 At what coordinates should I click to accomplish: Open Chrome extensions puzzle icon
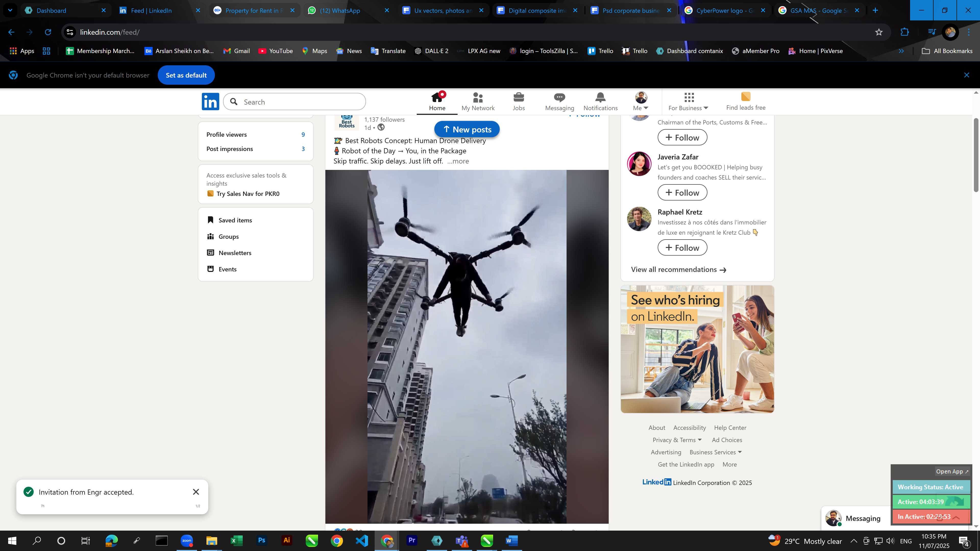pos(905,32)
